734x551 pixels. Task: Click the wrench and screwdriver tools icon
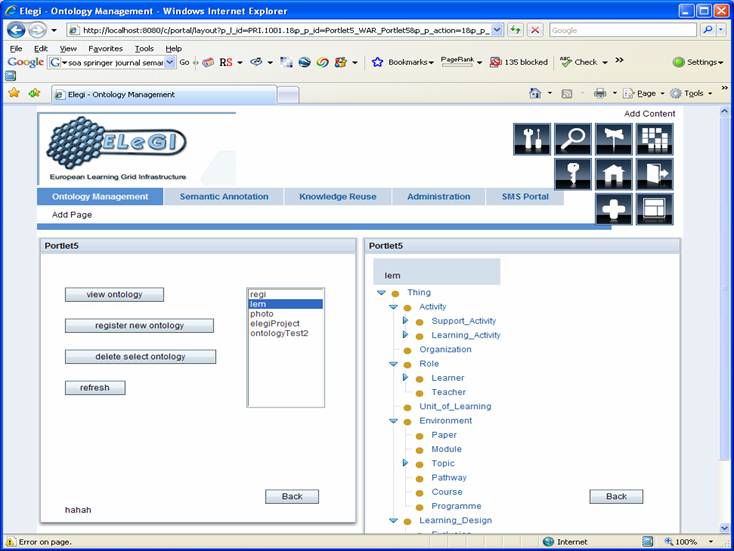532,139
